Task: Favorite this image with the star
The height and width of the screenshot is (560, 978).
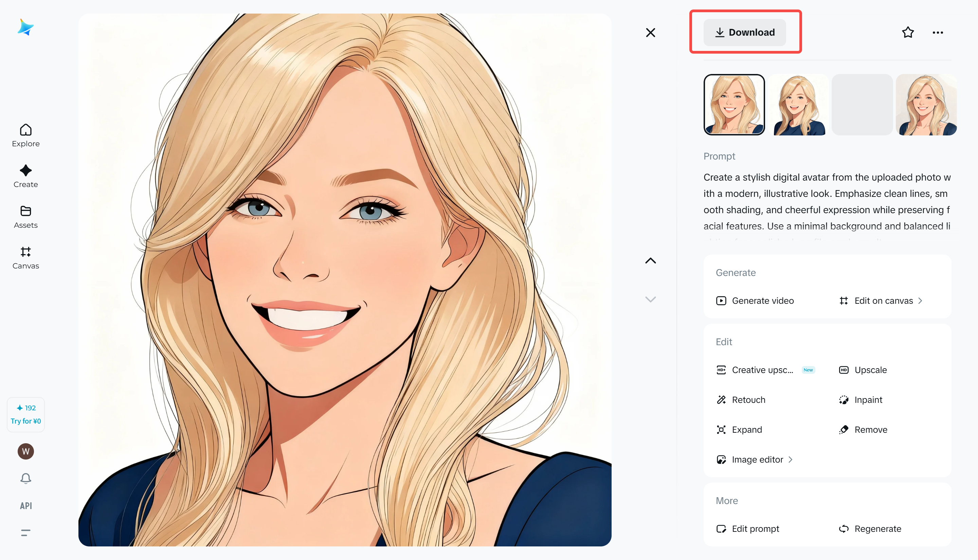Action: click(x=908, y=32)
